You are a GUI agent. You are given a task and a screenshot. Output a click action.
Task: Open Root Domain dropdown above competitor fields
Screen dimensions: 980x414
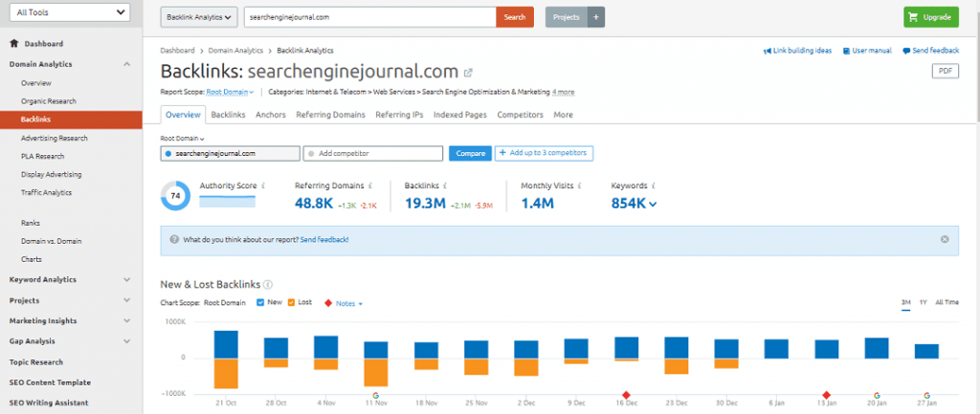click(x=183, y=139)
